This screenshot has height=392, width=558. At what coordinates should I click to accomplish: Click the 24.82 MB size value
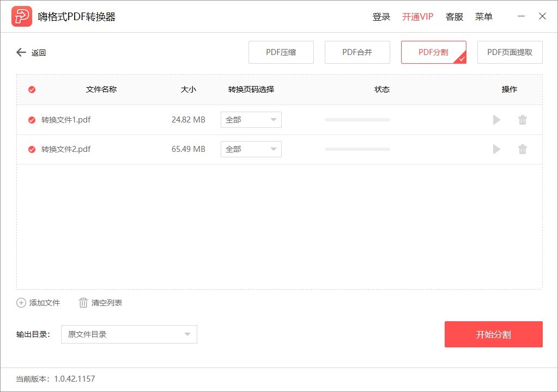click(x=188, y=120)
